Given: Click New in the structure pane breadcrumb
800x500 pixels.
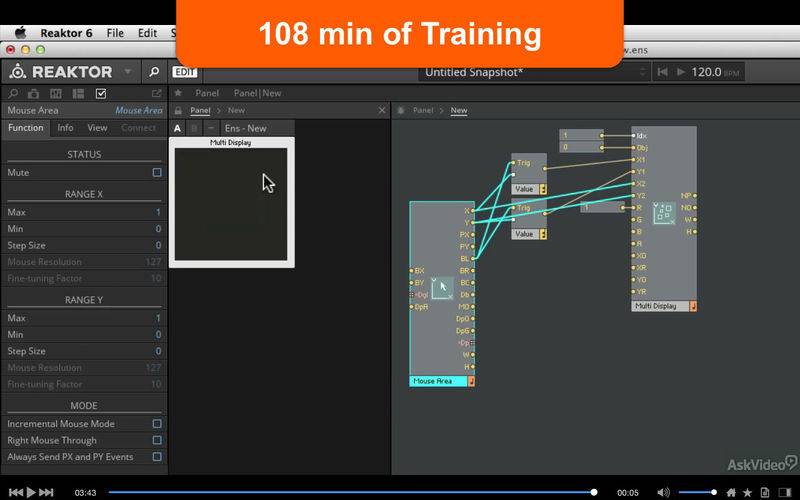Looking at the screenshot, I should (459, 110).
